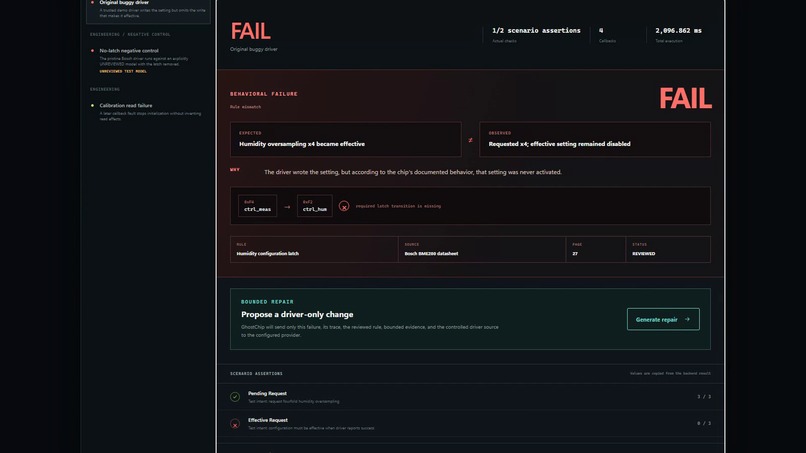The height and width of the screenshot is (453, 806).
Task: Click the 0 / 3 count for Effective Request
Action: tap(704, 423)
